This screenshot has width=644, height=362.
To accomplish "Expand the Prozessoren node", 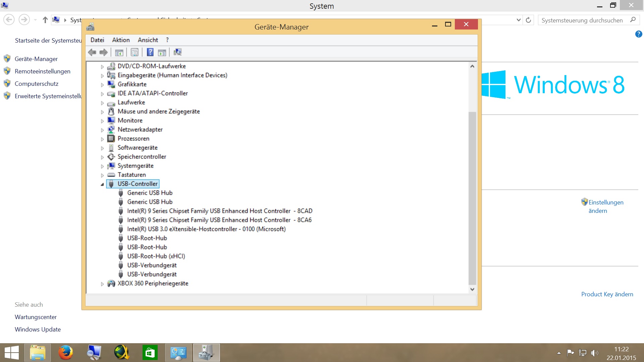I will [x=102, y=139].
